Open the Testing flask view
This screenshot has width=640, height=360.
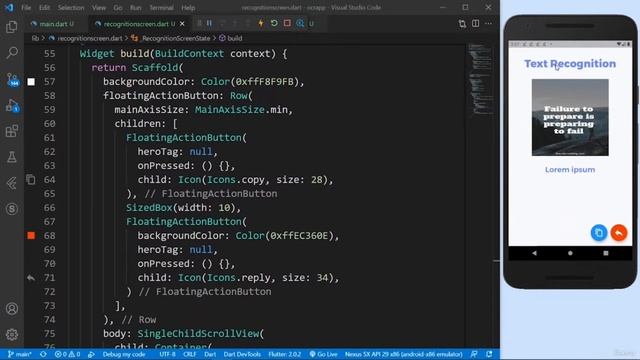tap(12, 157)
